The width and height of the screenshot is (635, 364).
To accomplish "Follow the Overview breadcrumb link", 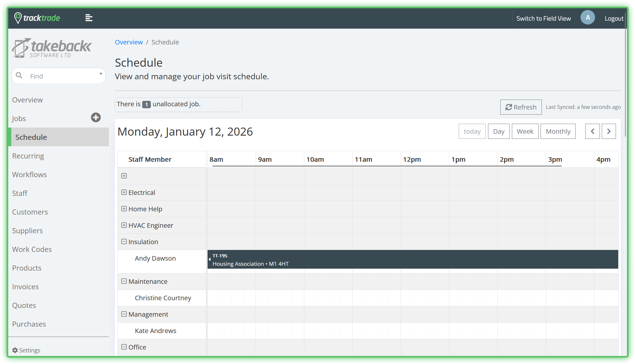I will (x=129, y=42).
